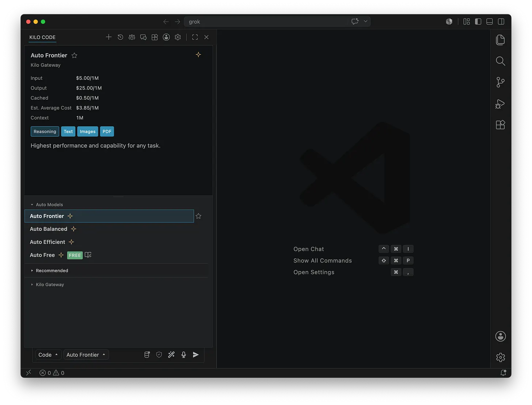532x405 pixels.
Task: Click the shield auto-approve icon
Action: (x=159, y=355)
